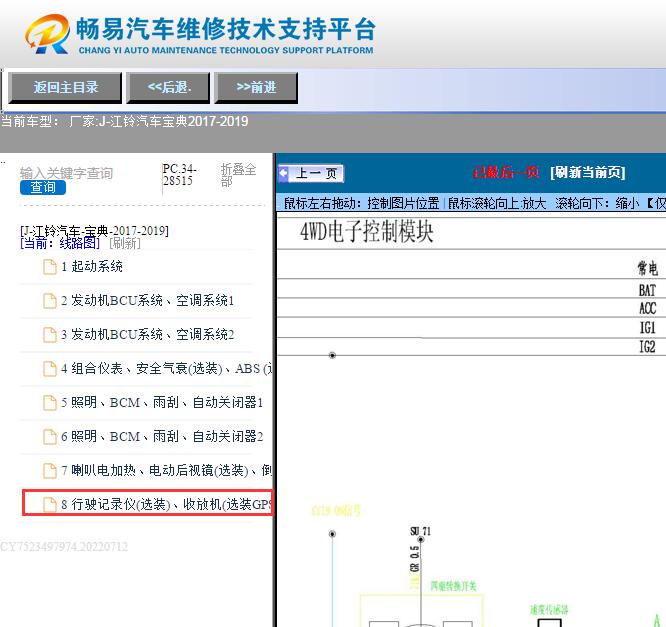Open 8 行驶记录仪(选装)、收放机

point(166,504)
